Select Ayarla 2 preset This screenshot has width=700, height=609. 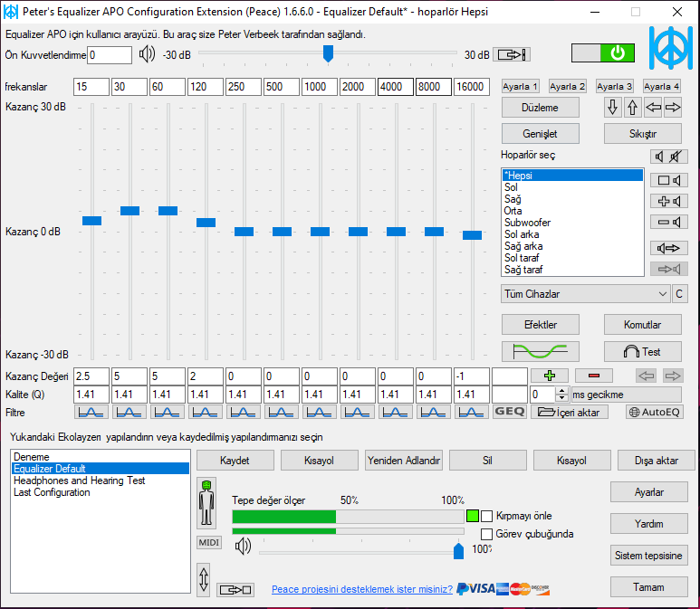[x=567, y=86]
